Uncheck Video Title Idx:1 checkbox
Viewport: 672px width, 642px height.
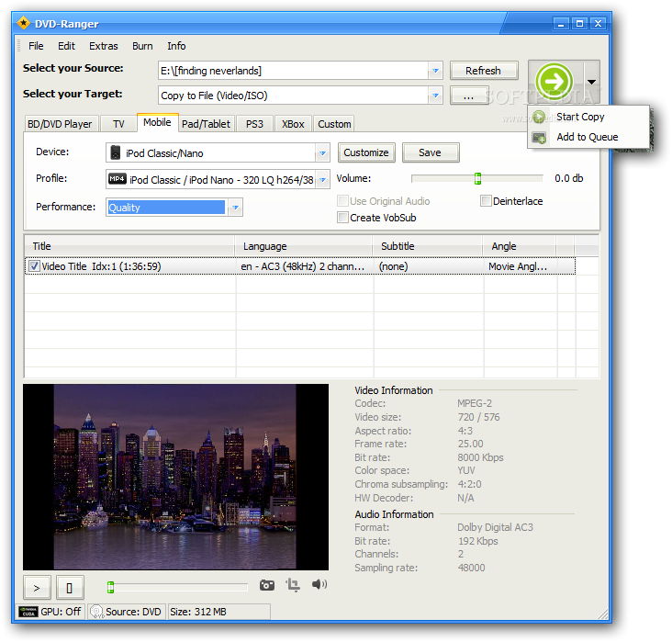34,266
